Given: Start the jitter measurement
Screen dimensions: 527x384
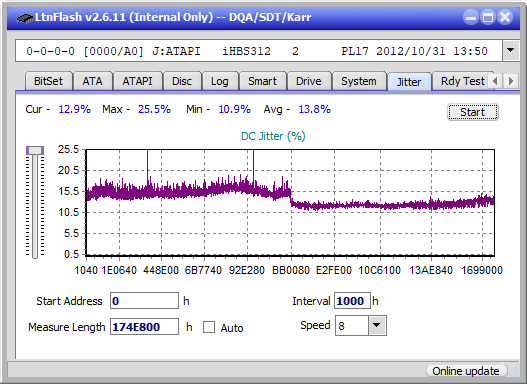Looking at the screenshot, I should (473, 112).
